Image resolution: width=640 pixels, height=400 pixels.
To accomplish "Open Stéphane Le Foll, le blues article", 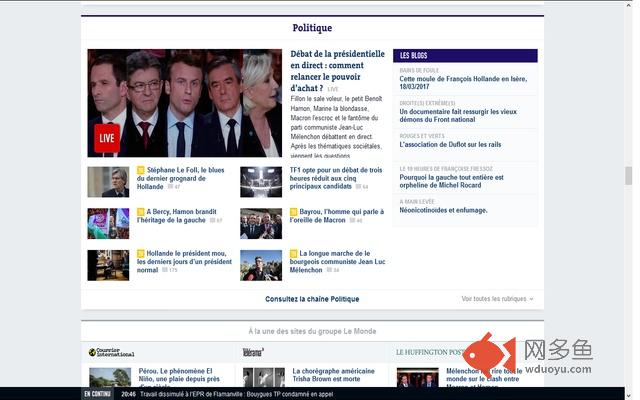I will point(180,178).
